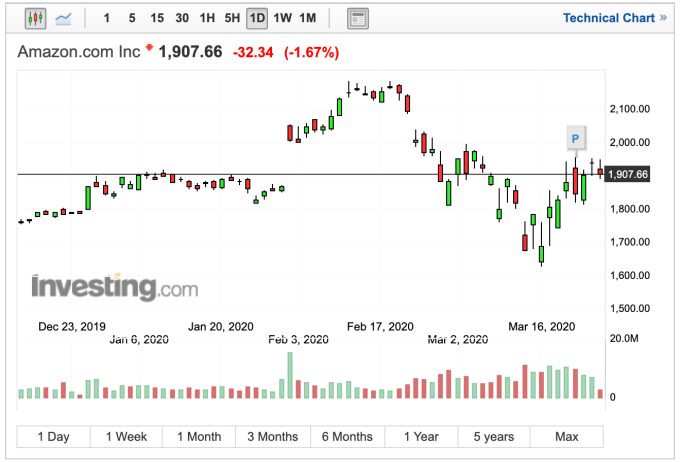680x462 pixels.
Task: Click the Mar 16, 2020 date label
Action: (x=542, y=326)
